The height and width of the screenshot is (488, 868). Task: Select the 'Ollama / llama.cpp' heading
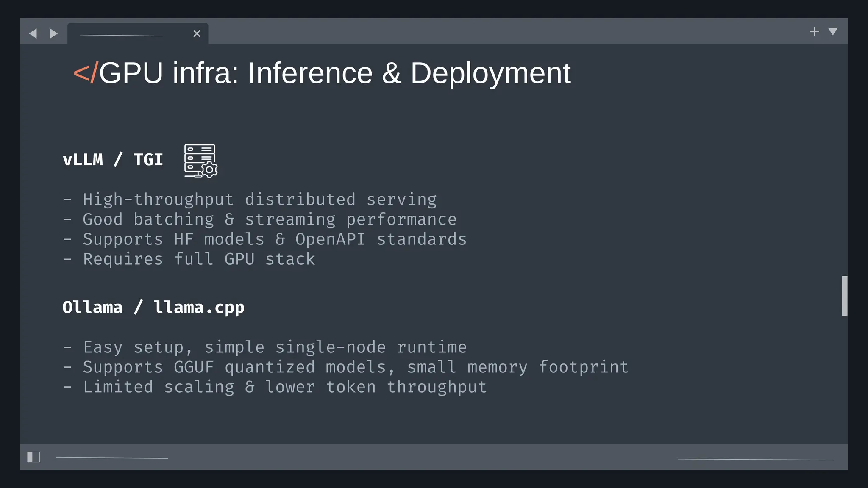coord(153,308)
